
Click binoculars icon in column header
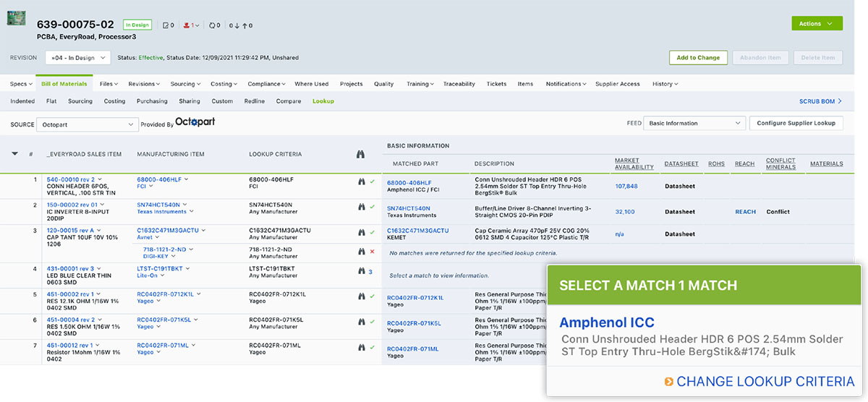pyautogui.click(x=361, y=154)
